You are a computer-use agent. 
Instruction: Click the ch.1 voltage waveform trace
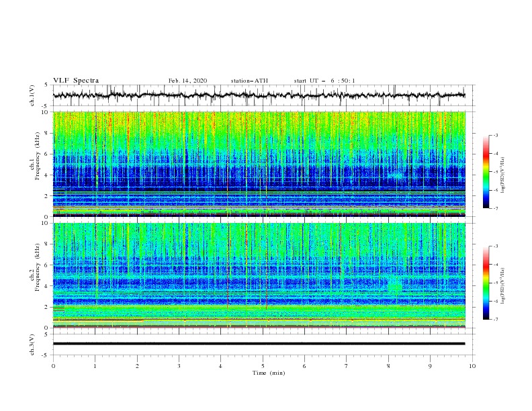[x=259, y=95]
